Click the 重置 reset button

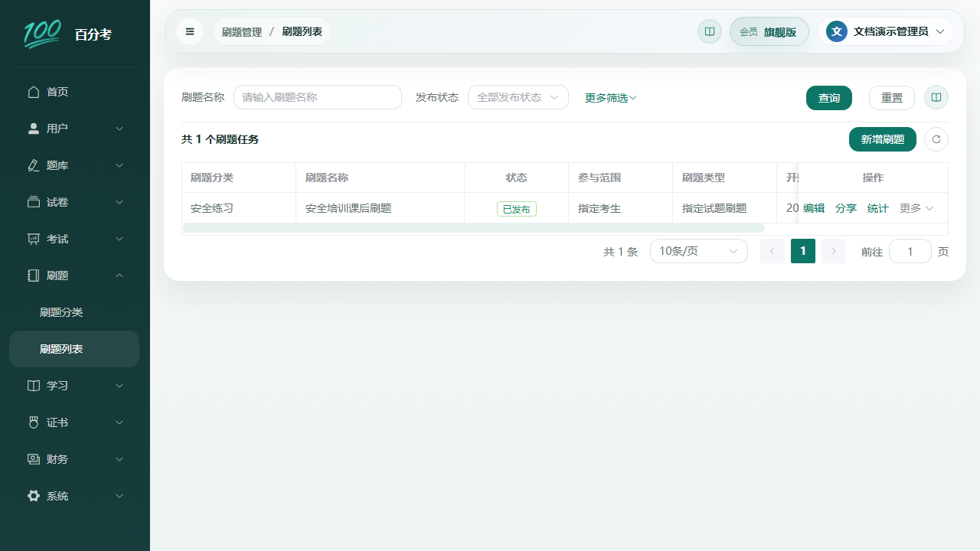pos(892,98)
